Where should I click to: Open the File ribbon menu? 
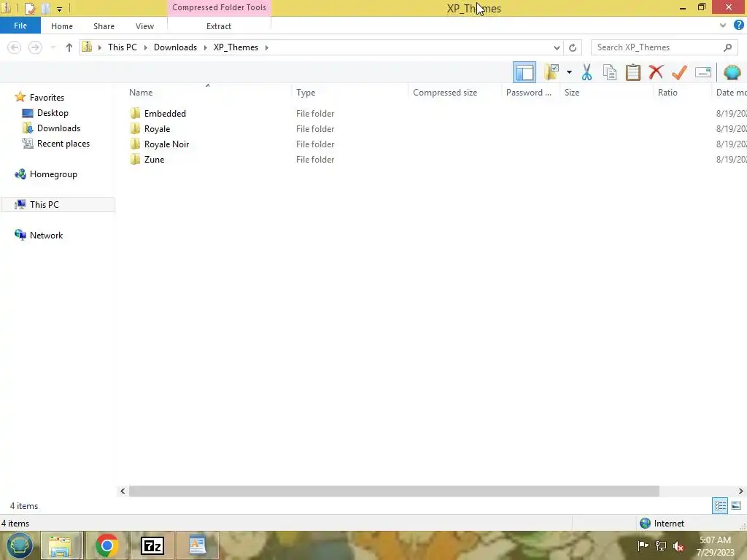coord(20,26)
